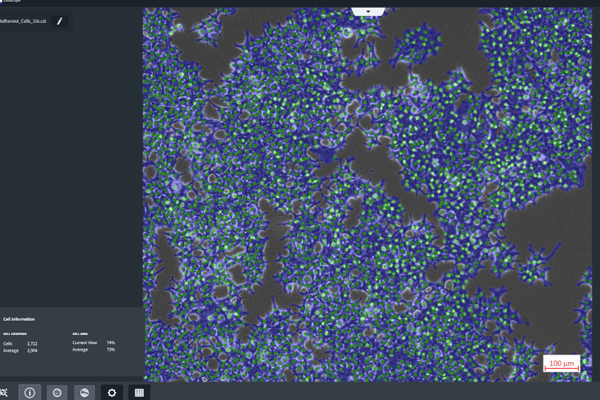Select the Cells count value 2,712

tap(33, 343)
